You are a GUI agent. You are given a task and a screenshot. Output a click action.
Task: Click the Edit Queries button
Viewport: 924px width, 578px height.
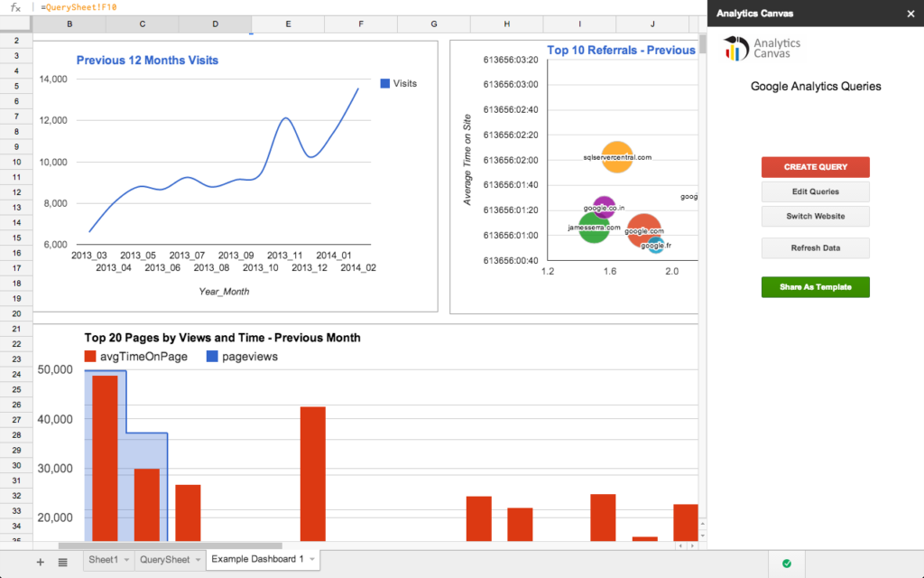pos(815,191)
